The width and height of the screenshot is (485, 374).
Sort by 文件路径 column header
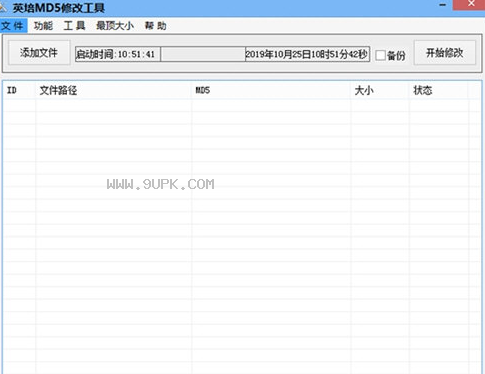pos(113,90)
